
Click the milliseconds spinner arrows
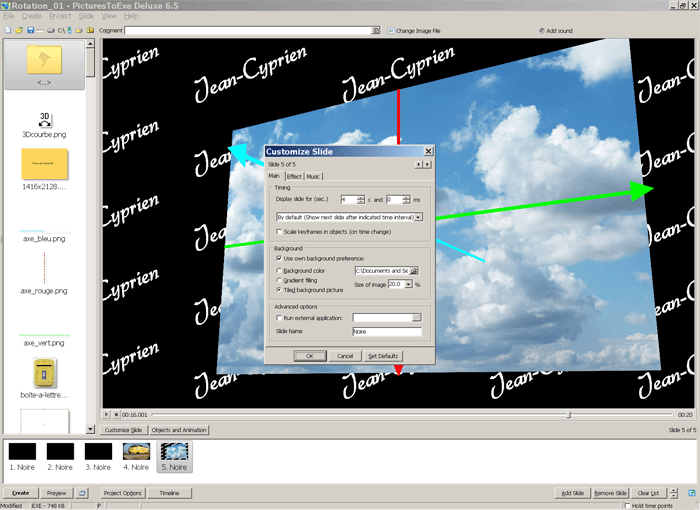[406, 200]
